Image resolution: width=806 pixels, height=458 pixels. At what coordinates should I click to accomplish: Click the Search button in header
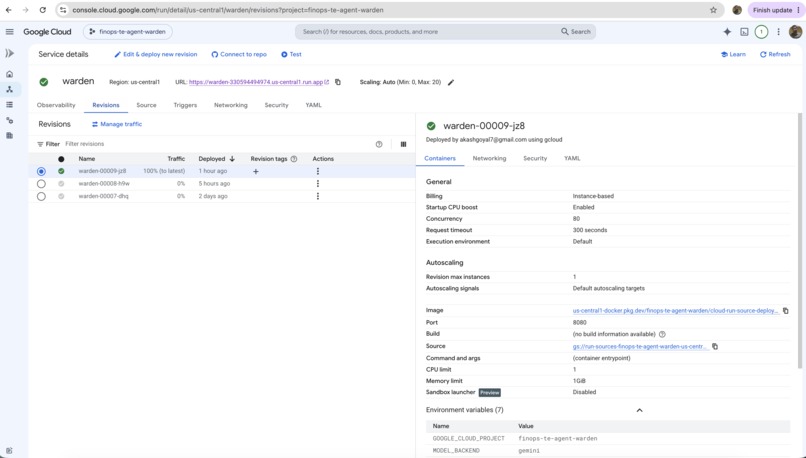[576, 32]
